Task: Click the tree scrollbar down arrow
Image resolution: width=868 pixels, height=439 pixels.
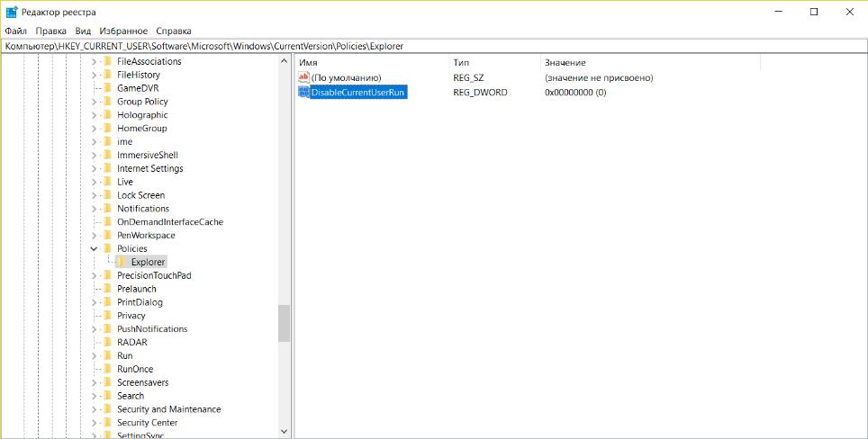Action: click(x=284, y=431)
